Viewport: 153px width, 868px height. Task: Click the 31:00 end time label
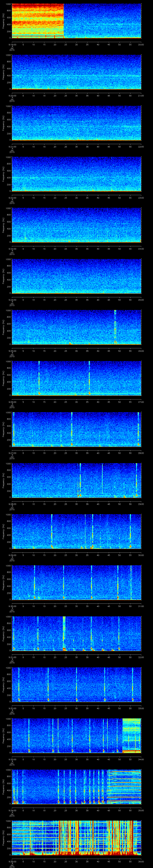point(141,606)
